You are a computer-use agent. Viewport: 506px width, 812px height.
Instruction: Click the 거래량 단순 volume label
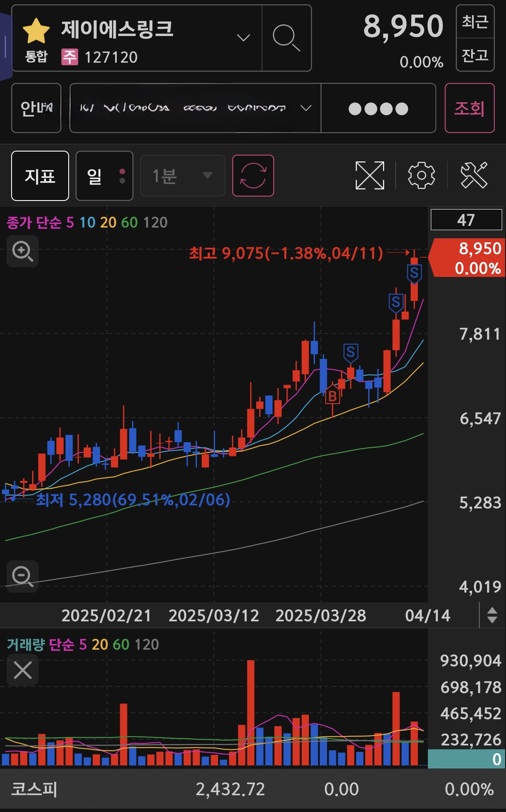click(x=40, y=644)
